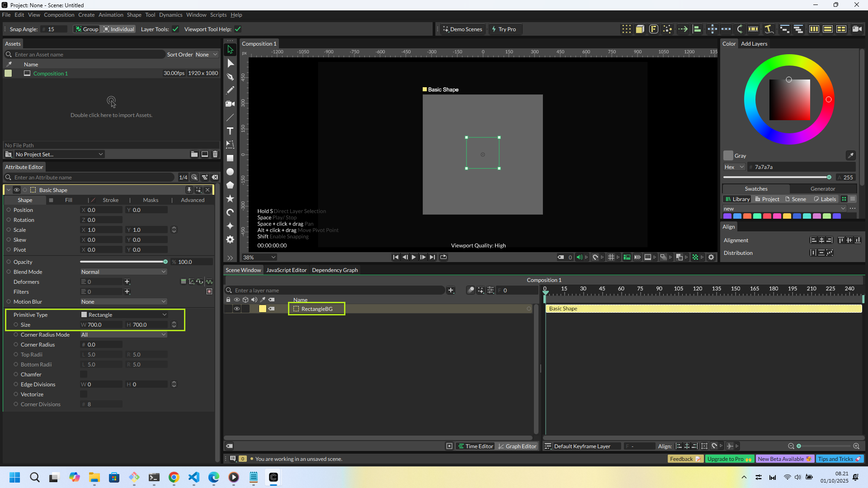This screenshot has width=868, height=488.
Task: Toggle the Viewport Tool Help checkmark
Action: click(238, 29)
